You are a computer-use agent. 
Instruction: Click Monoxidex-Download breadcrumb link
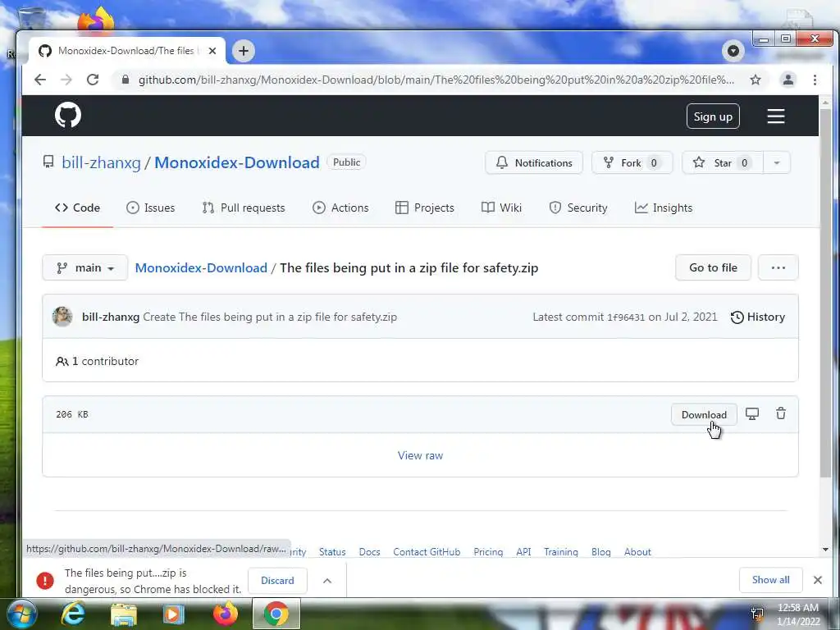(201, 268)
